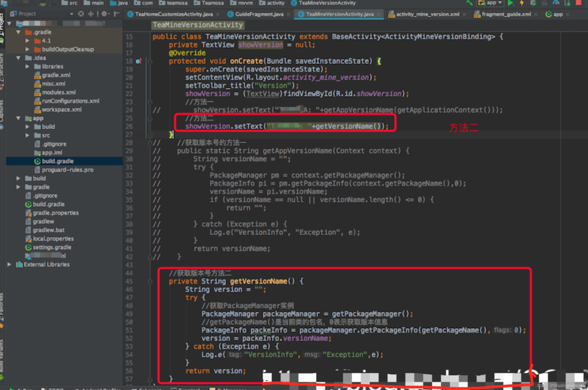
Task: Select app.iml file
Action: [x=52, y=153]
